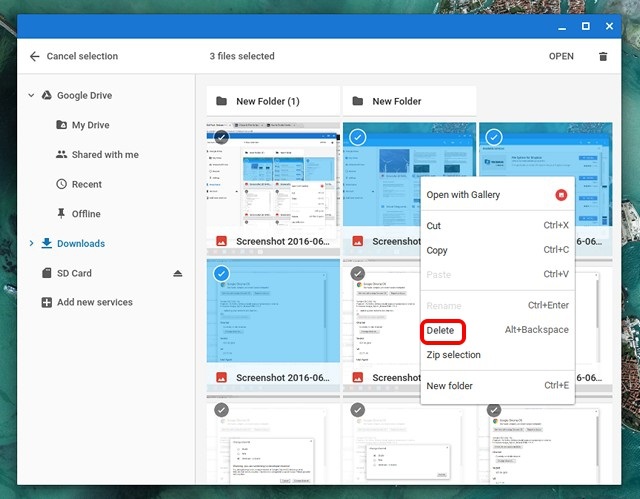Deselect the third screenshot in the top row
The image size is (640, 499).
[x=494, y=137]
